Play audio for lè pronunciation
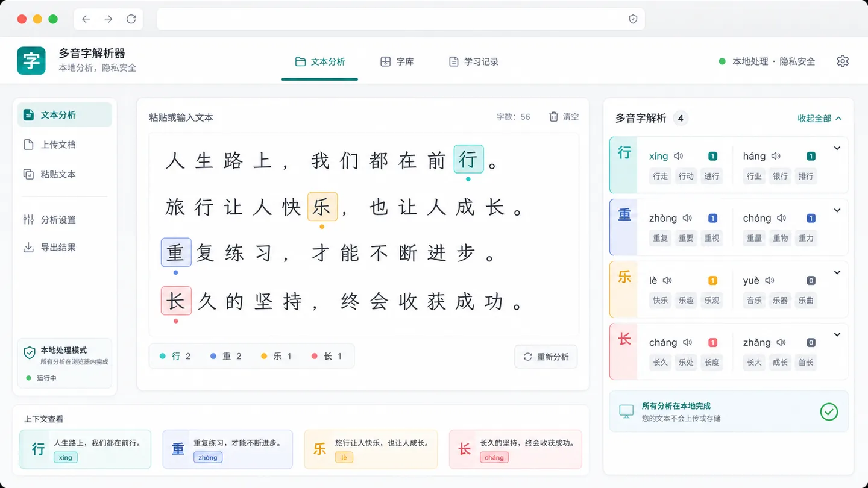 [x=667, y=280]
